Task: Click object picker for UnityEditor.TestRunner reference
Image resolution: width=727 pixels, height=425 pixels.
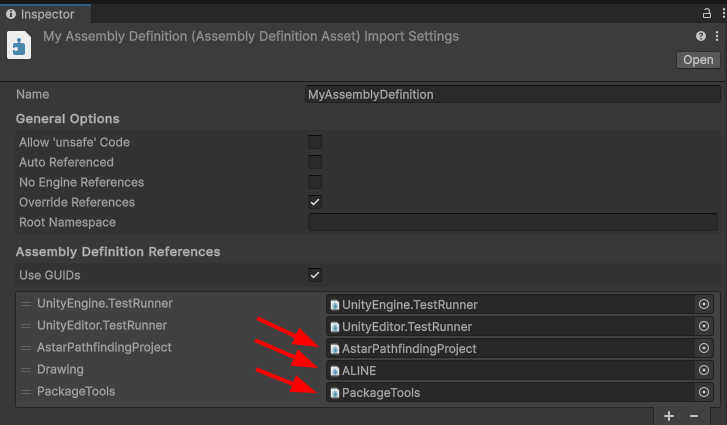Action: [x=703, y=326]
